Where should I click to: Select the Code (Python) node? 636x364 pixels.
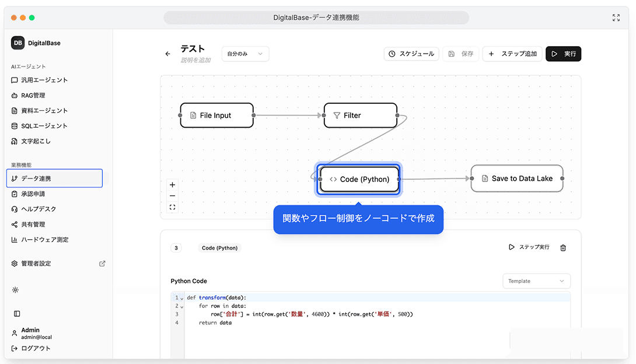359,179
